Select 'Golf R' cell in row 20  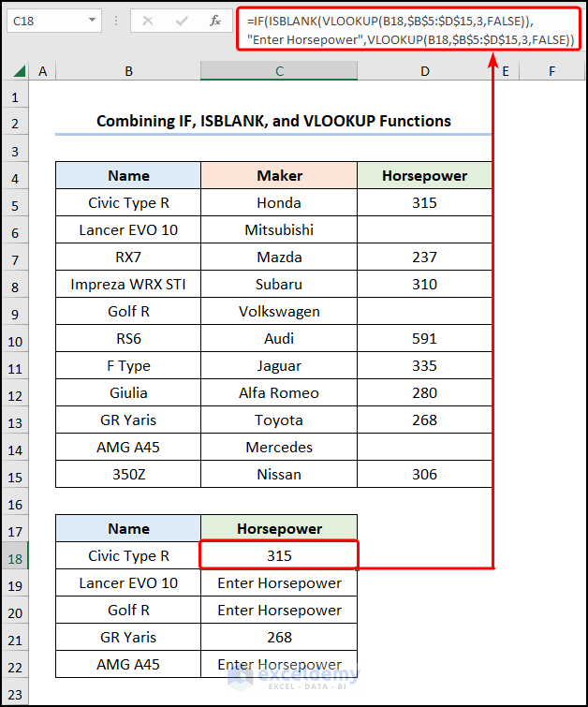[x=128, y=610]
